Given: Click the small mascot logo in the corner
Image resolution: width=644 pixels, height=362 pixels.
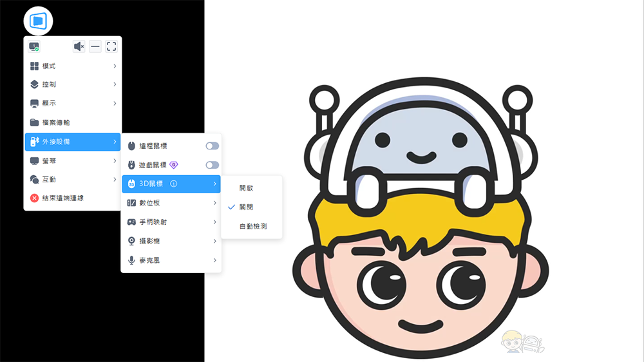Looking at the screenshot, I should [522, 342].
